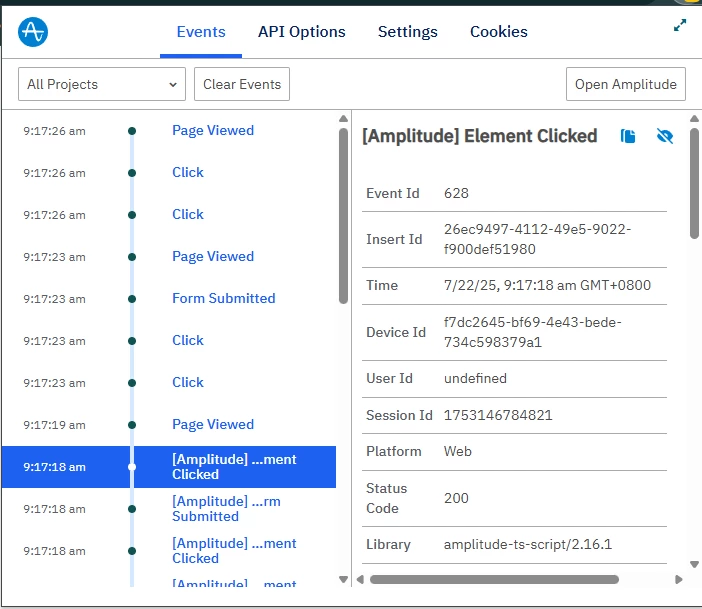Click the [Amplitude] Element Clicked heading
This screenshot has height=609, width=702.
(479, 136)
